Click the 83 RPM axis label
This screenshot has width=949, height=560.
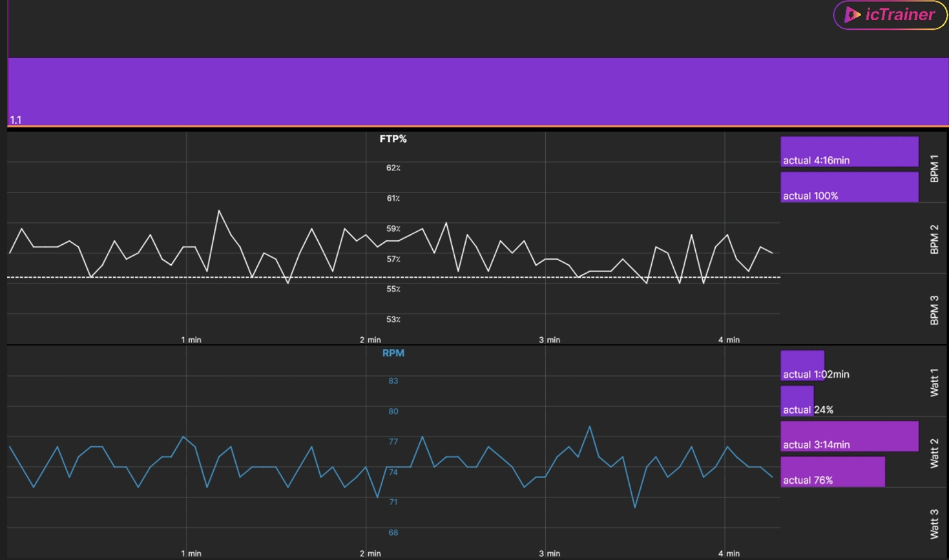[393, 381]
